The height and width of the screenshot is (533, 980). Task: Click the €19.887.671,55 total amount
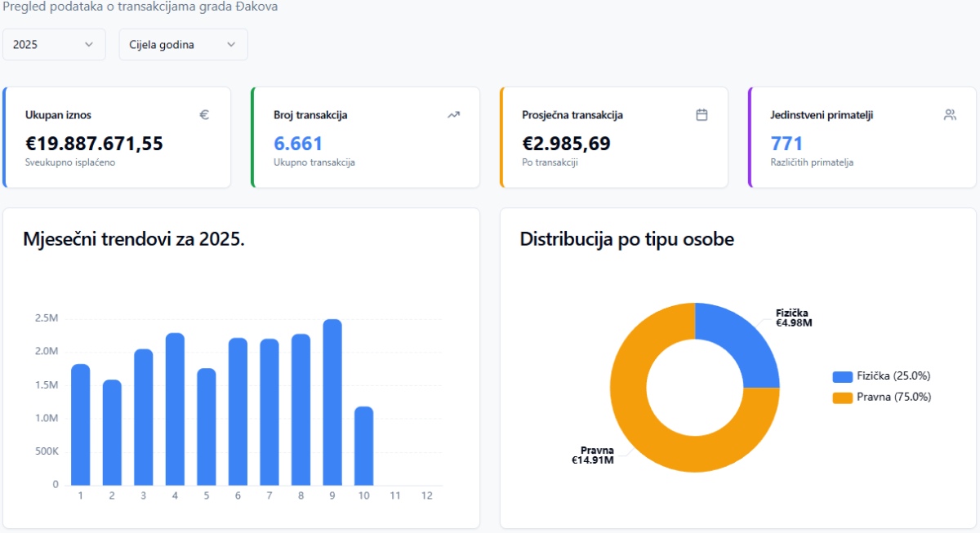coord(94,144)
